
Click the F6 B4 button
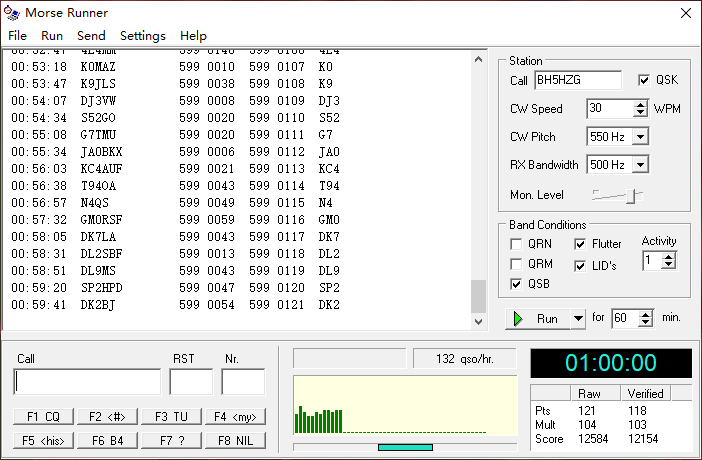point(107,441)
